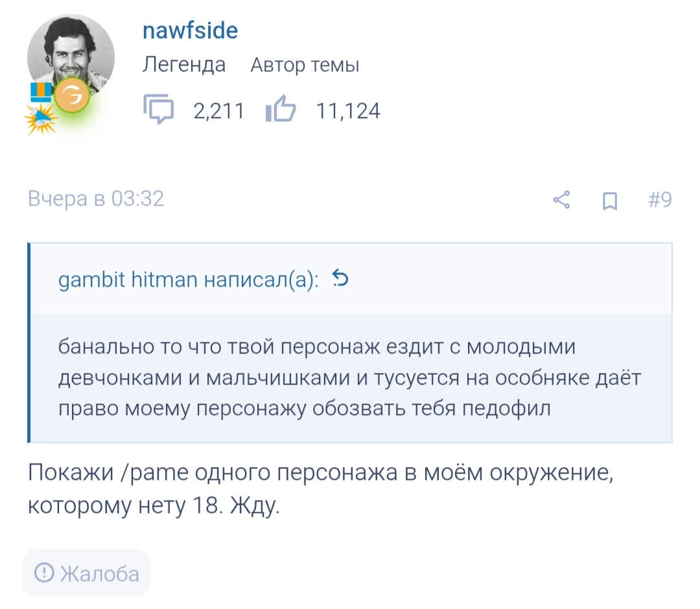Click the starburst badge below avatar
The height and width of the screenshot is (609, 700).
click(x=40, y=119)
